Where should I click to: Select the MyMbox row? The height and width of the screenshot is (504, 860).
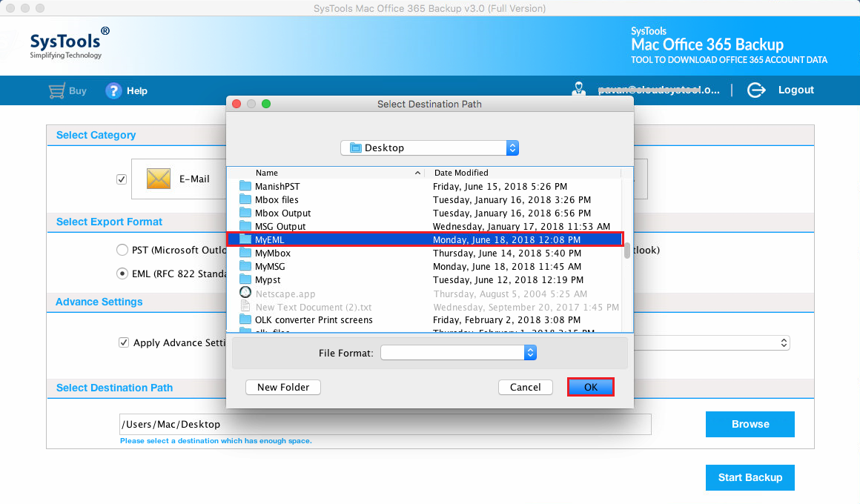click(x=425, y=253)
